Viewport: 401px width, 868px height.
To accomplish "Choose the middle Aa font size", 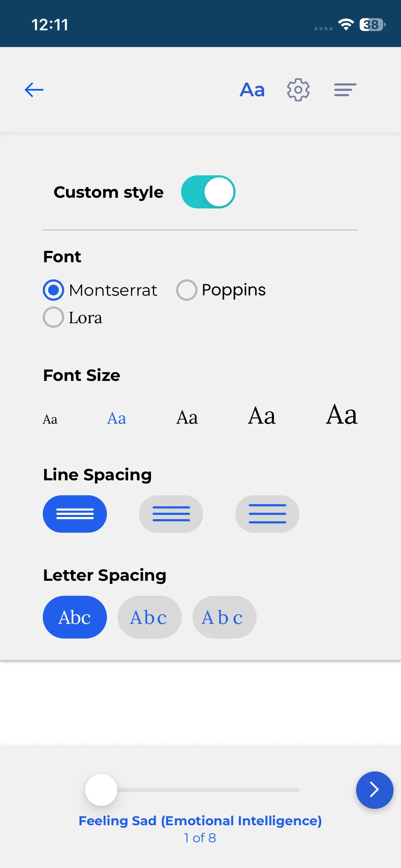I will point(187,418).
